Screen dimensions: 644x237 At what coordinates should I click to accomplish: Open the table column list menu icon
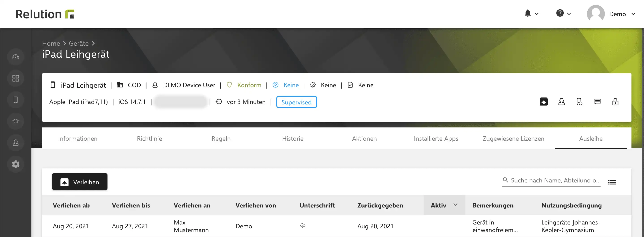(x=612, y=182)
